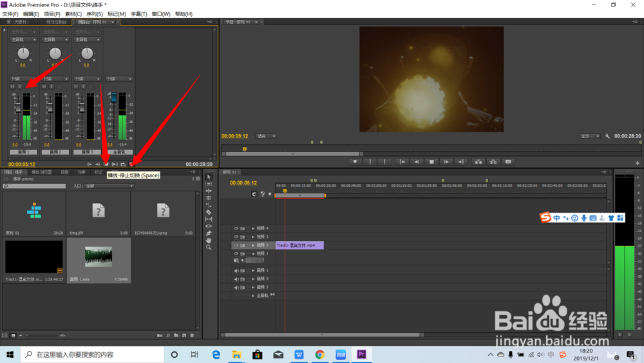Open master channel 只读 automation dropdown
The width and height of the screenshot is (644, 363).
point(119,79)
